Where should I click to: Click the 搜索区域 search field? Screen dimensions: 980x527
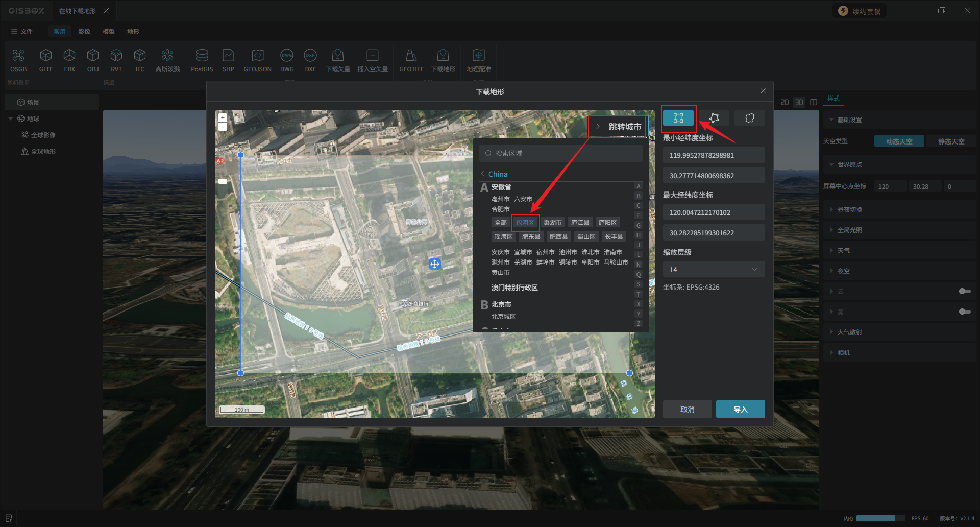[x=561, y=153]
